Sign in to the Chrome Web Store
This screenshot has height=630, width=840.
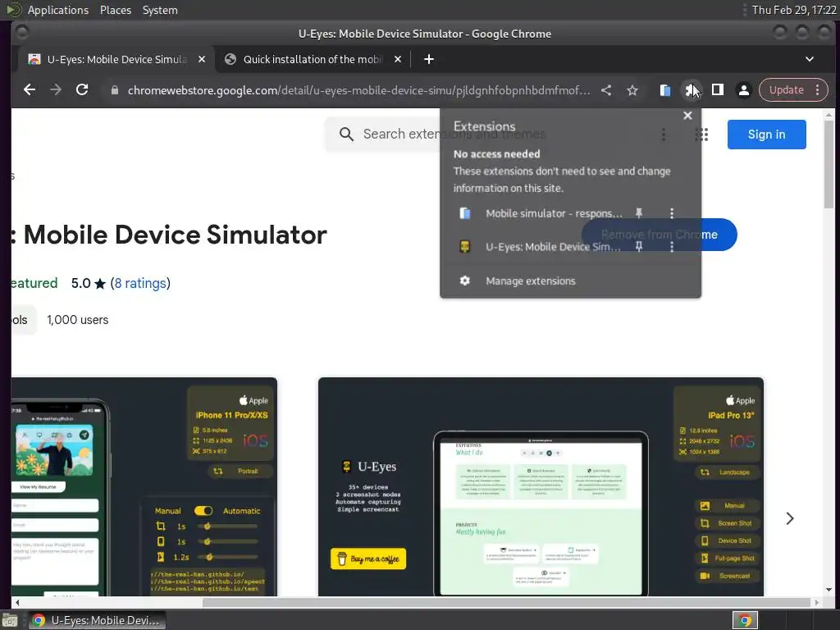tap(766, 135)
